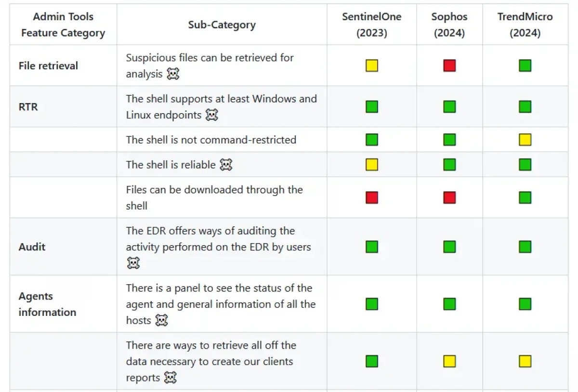Click the 'Admin Tools Feature Category' header

pyautogui.click(x=63, y=25)
